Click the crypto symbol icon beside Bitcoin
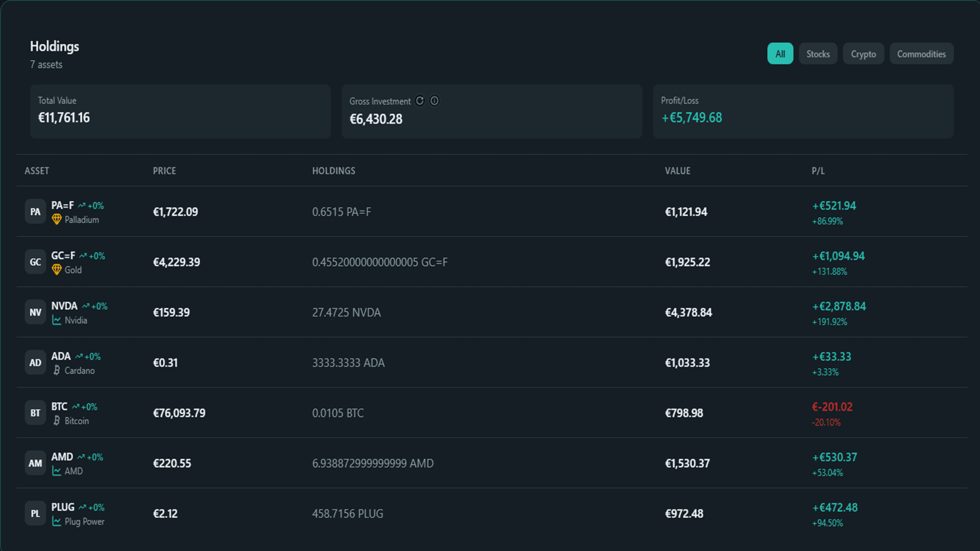Viewport: 980px width, 551px height. coord(57,420)
